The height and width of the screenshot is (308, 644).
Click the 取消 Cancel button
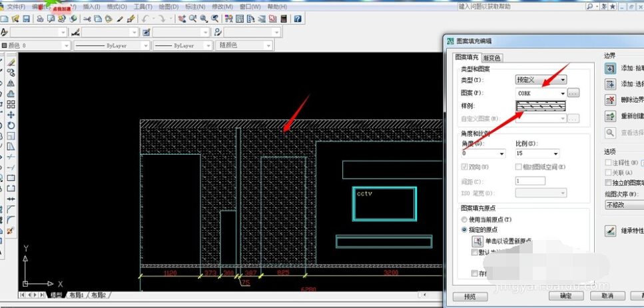[x=607, y=295]
